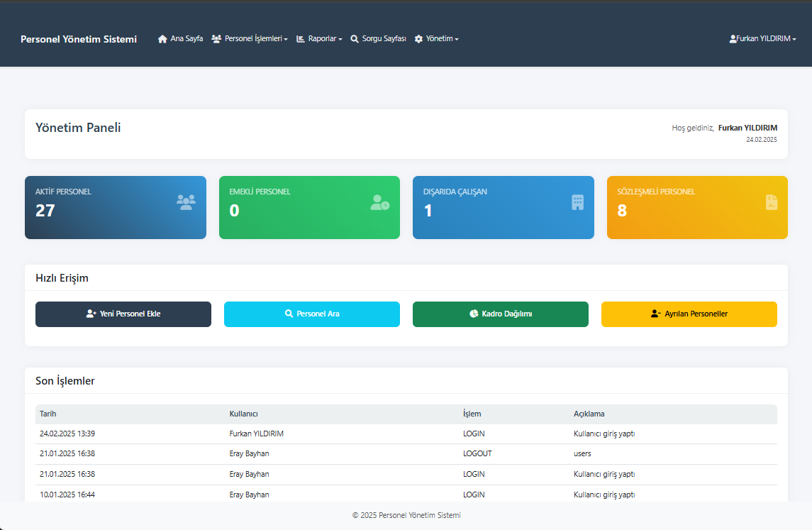Screen dimensions: 812x530
Task: Expand the Personel İşlemleri dropdown menu
Action: (250, 39)
